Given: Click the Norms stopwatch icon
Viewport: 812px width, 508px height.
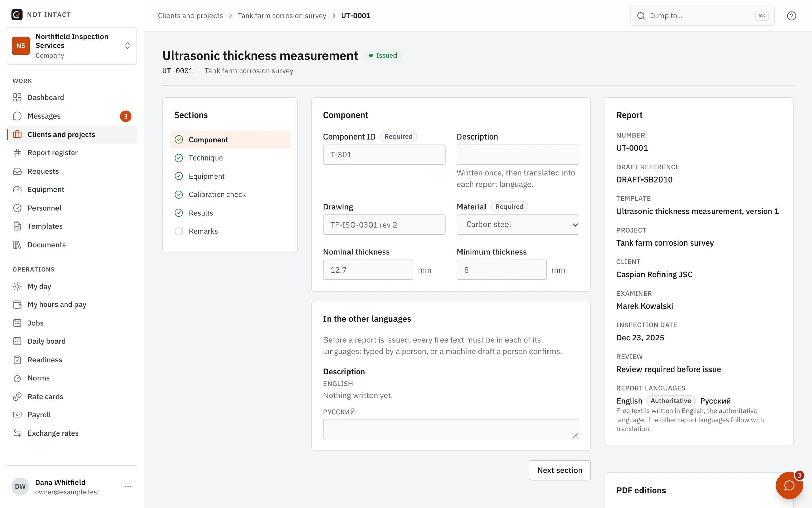Looking at the screenshot, I should coord(17,378).
